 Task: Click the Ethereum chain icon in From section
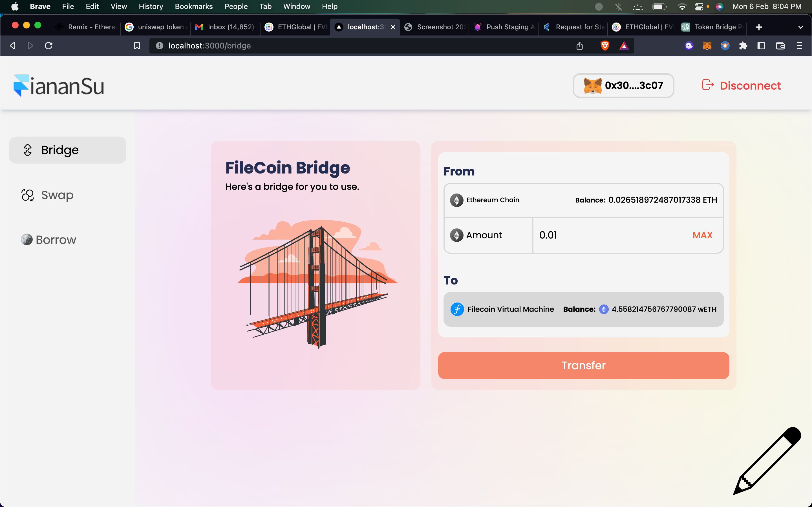click(456, 200)
